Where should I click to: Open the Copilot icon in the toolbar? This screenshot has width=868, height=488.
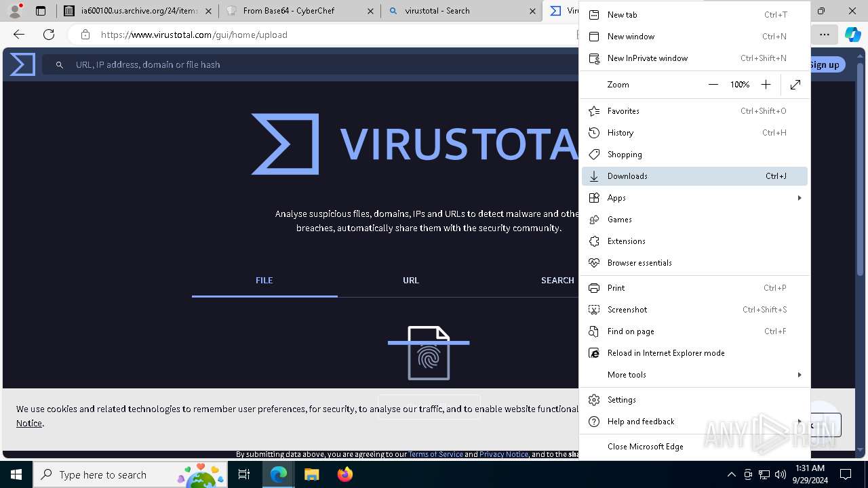coord(852,35)
